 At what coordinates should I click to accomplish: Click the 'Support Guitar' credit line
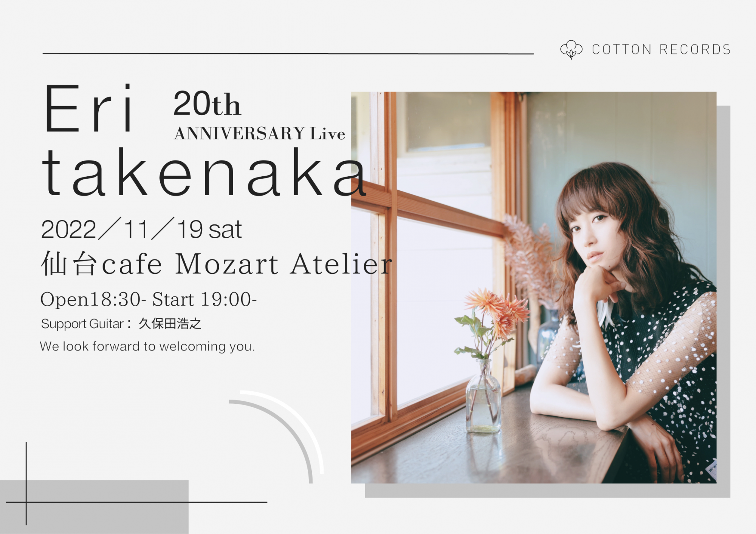click(x=121, y=324)
